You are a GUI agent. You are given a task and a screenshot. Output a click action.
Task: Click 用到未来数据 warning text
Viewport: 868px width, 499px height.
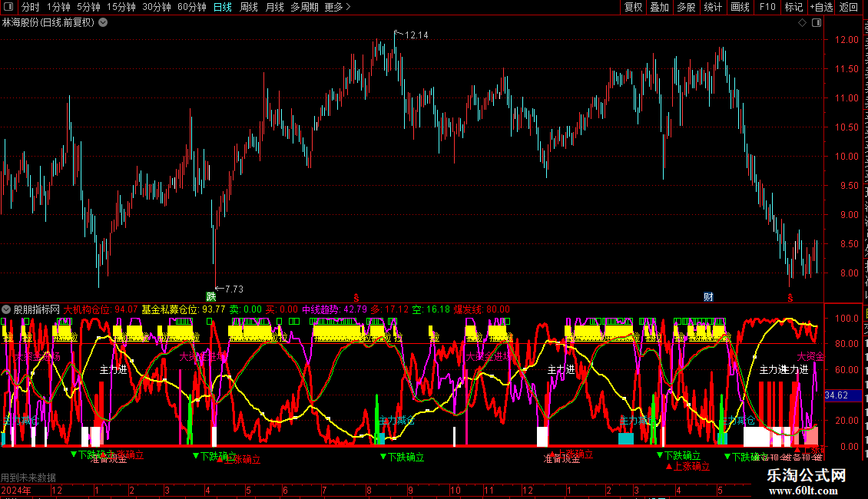(x=28, y=478)
